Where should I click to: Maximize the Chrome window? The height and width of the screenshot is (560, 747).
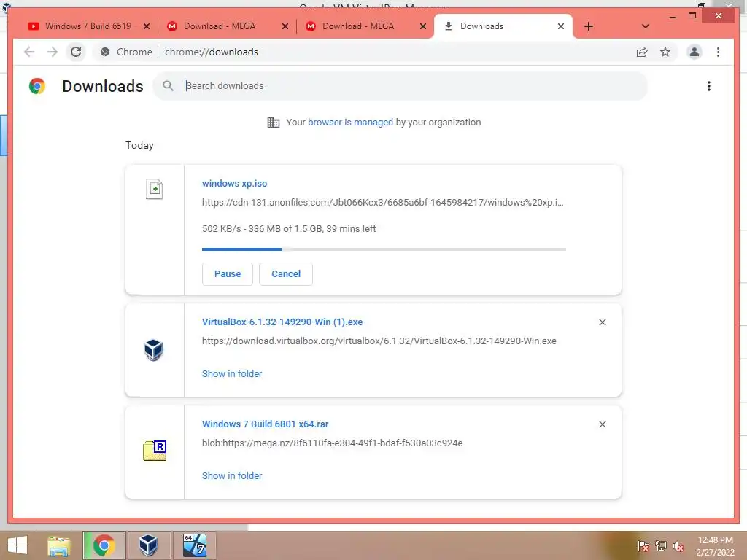click(x=692, y=16)
